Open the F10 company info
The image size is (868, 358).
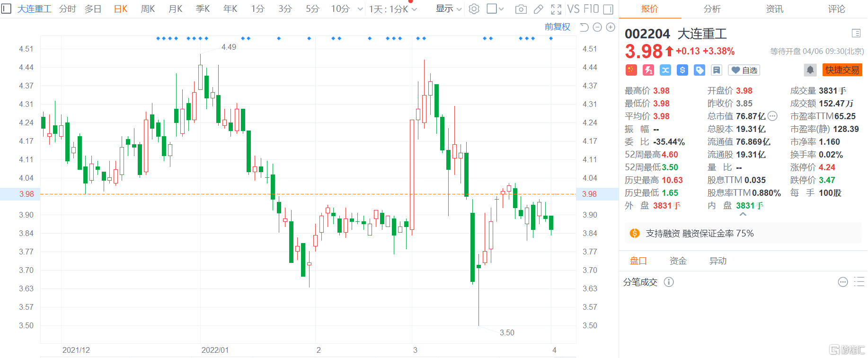tap(591, 9)
